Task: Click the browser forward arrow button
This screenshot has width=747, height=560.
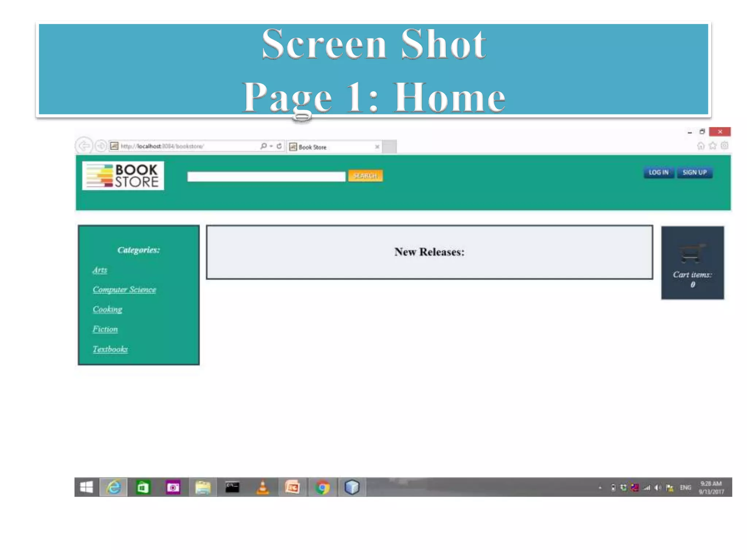Action: click(x=101, y=146)
